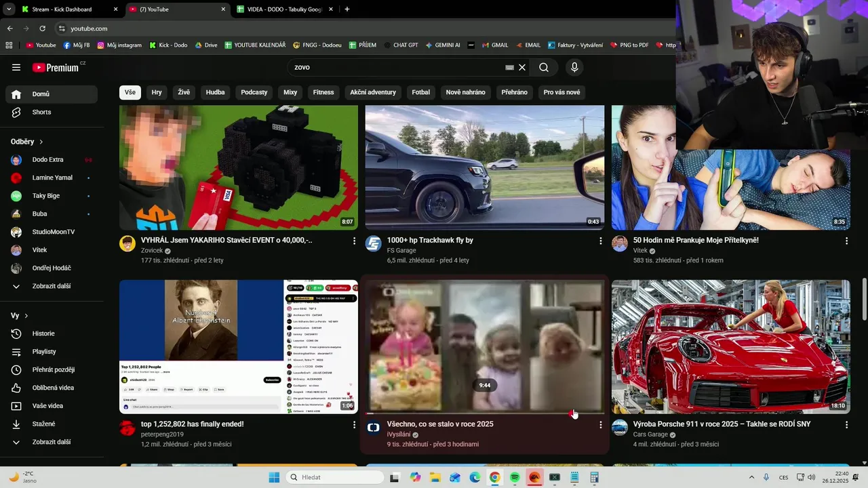Open more options for Výroba Porsche 911 video
The width and height of the screenshot is (868, 488).
pos(846,424)
